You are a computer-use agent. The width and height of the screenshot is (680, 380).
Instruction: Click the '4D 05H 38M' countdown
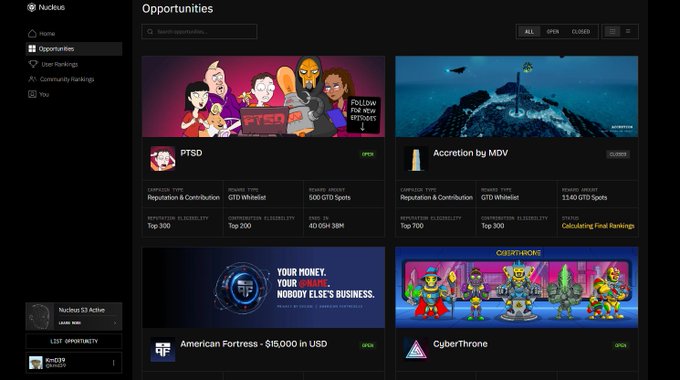click(326, 226)
